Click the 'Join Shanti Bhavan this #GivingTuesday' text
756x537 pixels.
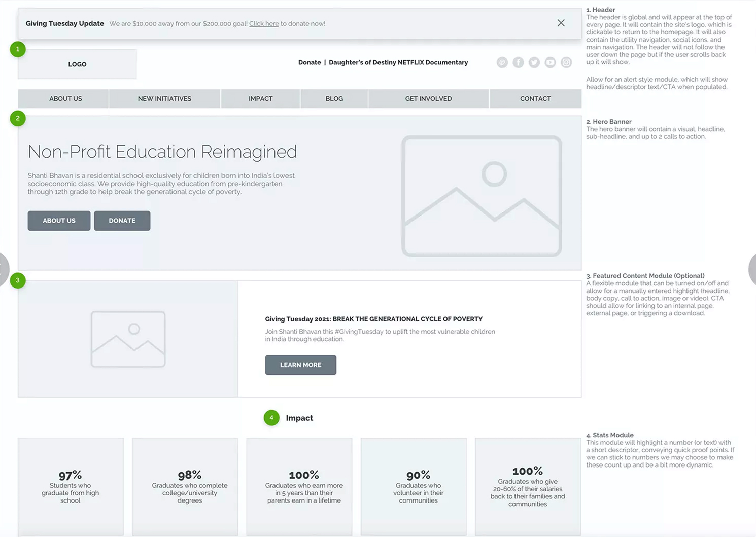tap(380, 335)
